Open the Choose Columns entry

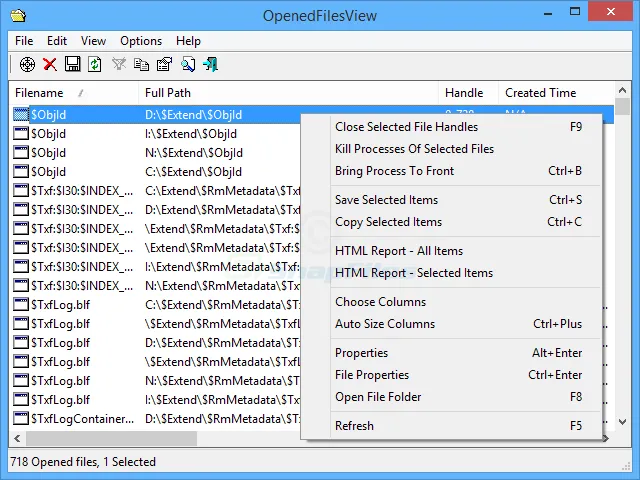(466, 302)
